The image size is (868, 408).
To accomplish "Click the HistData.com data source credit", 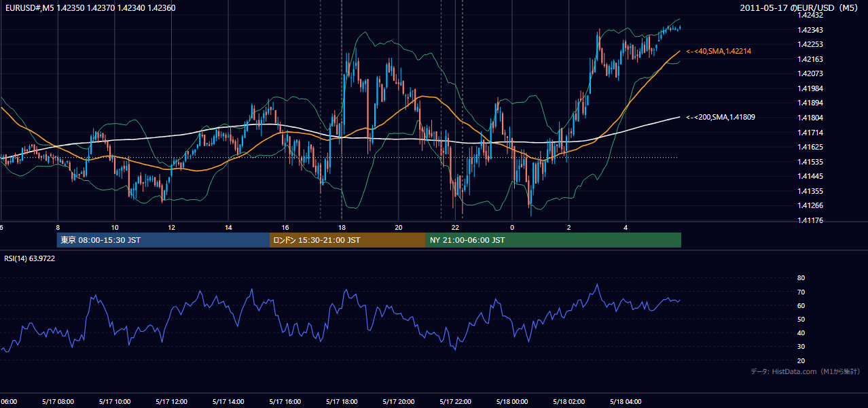I will [x=806, y=371].
